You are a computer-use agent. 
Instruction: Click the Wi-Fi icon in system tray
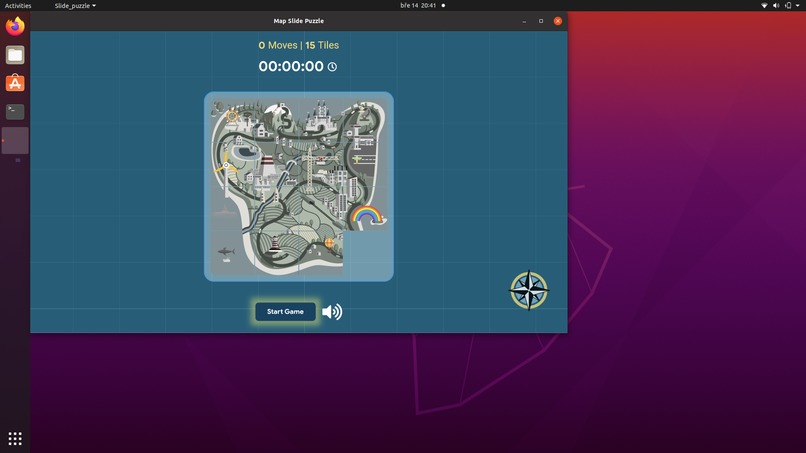click(x=764, y=6)
